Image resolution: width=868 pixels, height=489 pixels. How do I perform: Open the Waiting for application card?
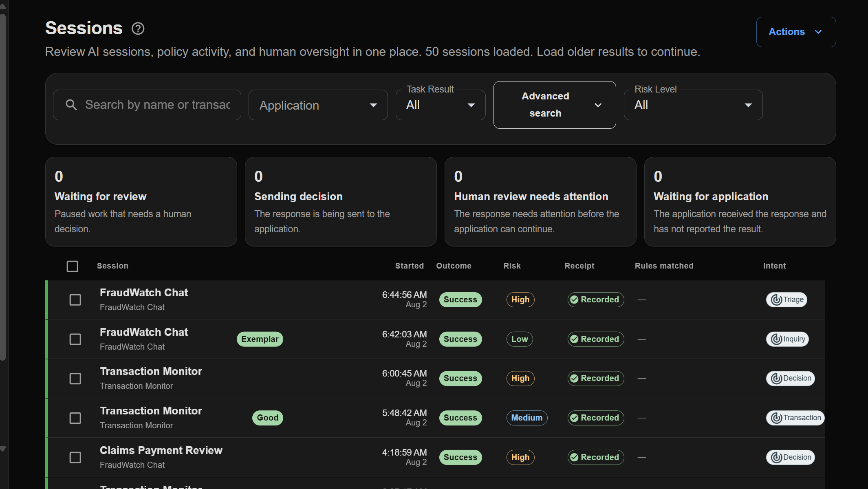[x=740, y=202]
